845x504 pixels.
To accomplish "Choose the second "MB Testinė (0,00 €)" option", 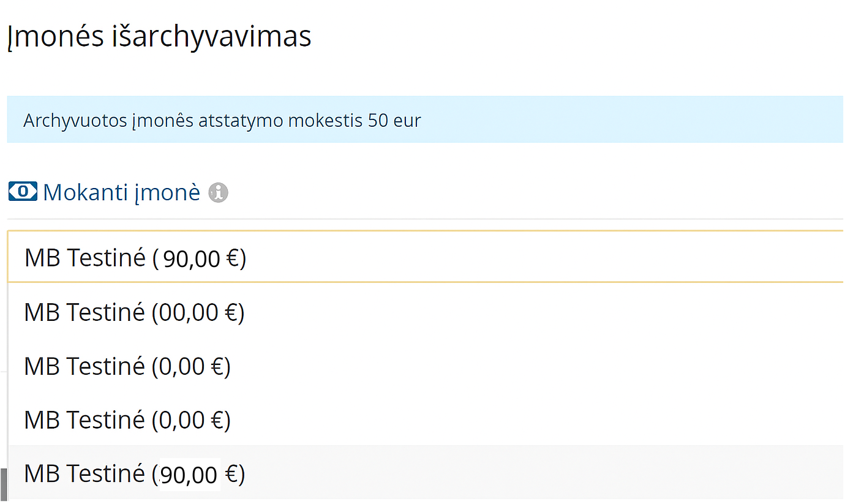I will click(127, 420).
